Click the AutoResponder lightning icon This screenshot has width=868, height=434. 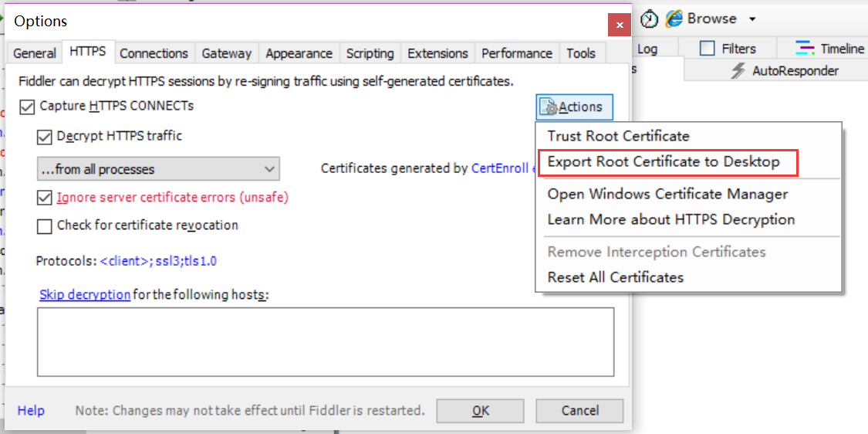738,70
